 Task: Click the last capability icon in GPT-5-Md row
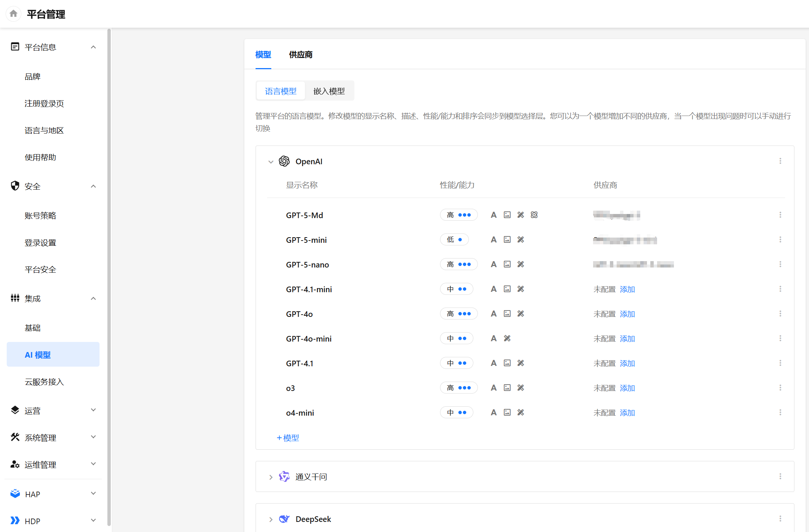pos(534,215)
